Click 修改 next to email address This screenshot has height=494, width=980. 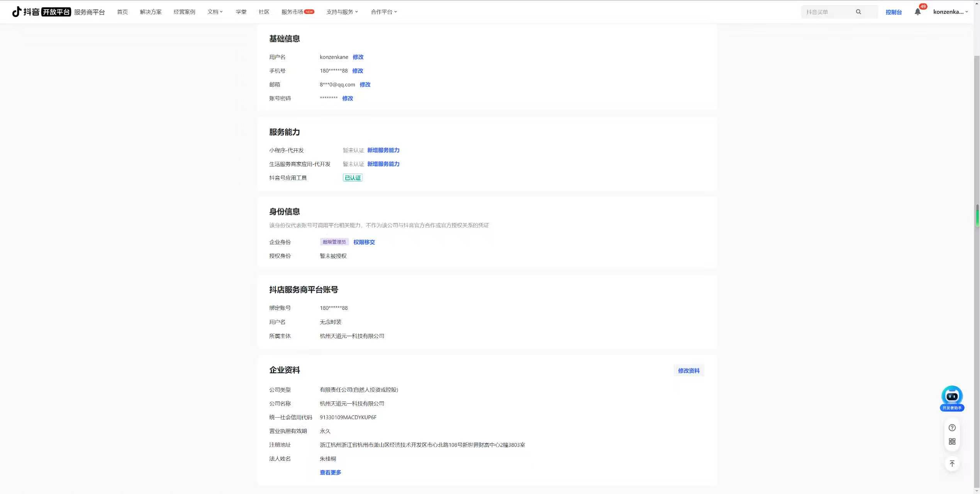[x=365, y=85]
